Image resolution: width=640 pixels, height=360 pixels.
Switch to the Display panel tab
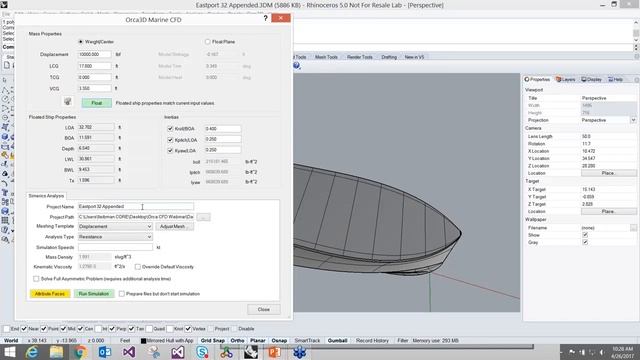point(591,79)
